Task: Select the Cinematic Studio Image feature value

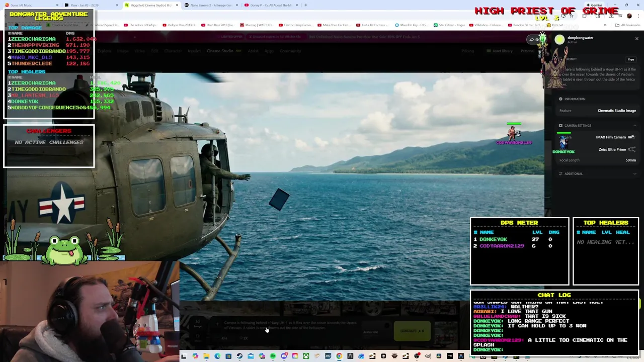Action: click(616, 111)
